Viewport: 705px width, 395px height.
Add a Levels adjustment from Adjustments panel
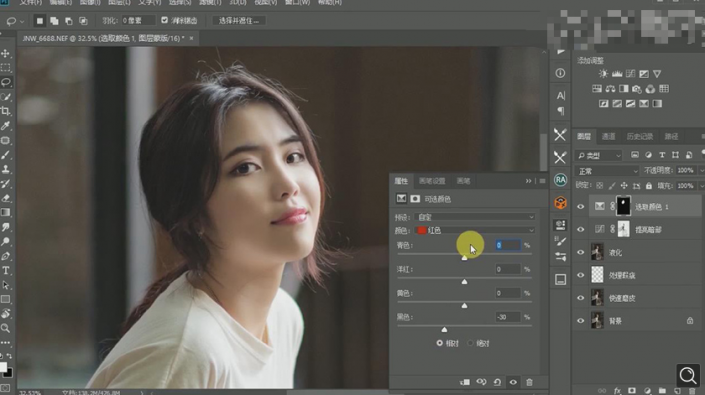617,74
